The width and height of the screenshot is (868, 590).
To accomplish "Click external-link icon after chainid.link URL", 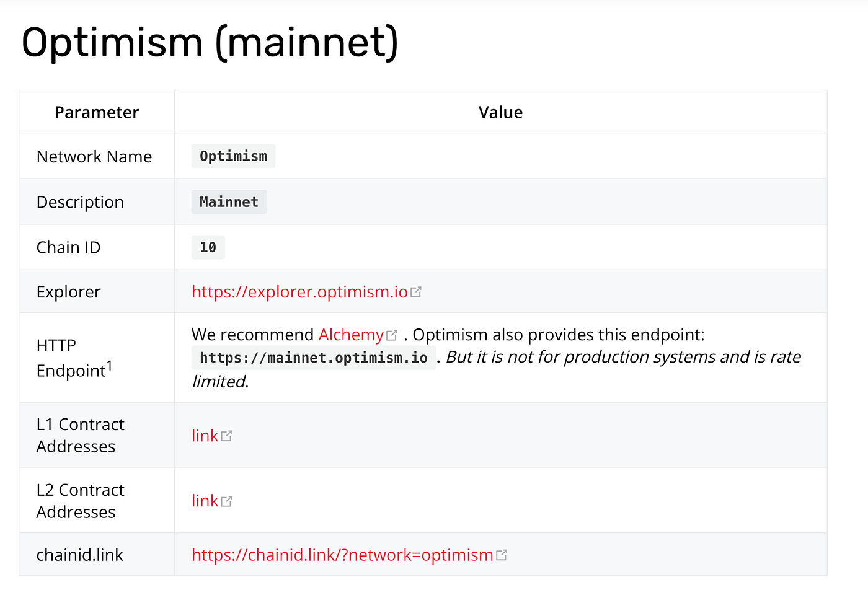I will [502, 555].
